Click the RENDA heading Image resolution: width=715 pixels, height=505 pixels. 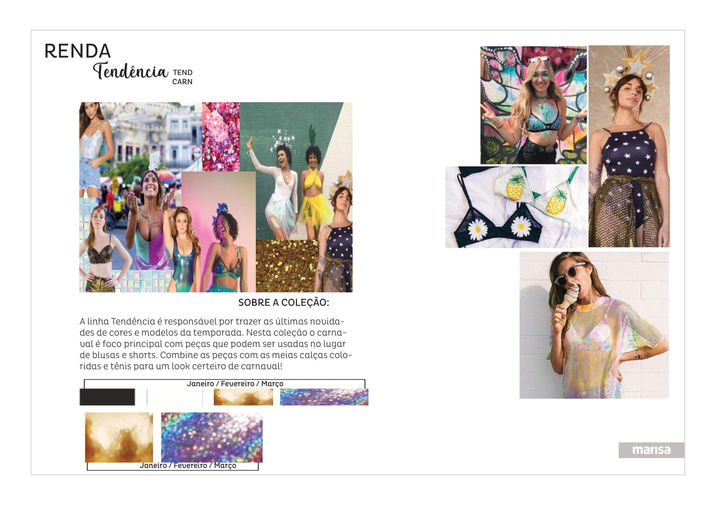tap(78, 51)
